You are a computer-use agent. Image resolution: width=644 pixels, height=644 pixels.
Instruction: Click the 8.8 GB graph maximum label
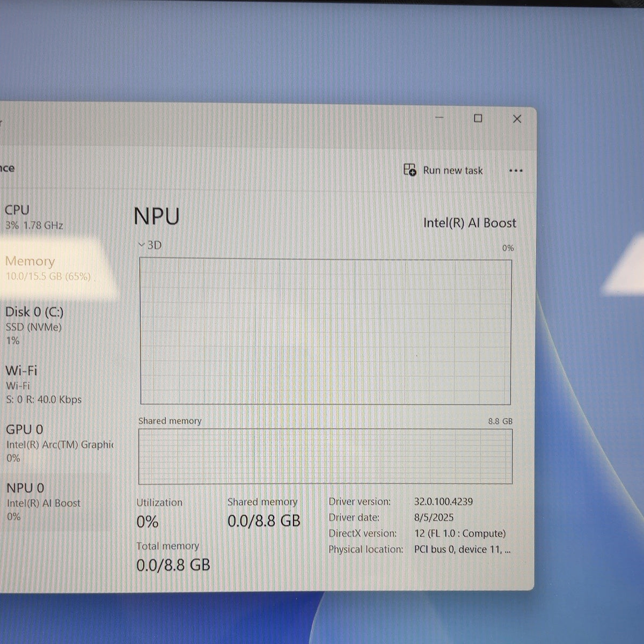pyautogui.click(x=500, y=421)
